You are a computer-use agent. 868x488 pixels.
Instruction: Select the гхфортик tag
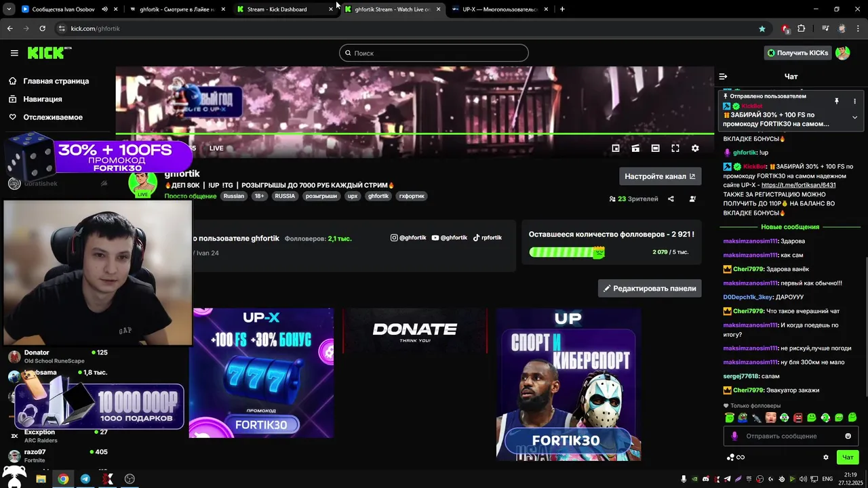click(412, 196)
